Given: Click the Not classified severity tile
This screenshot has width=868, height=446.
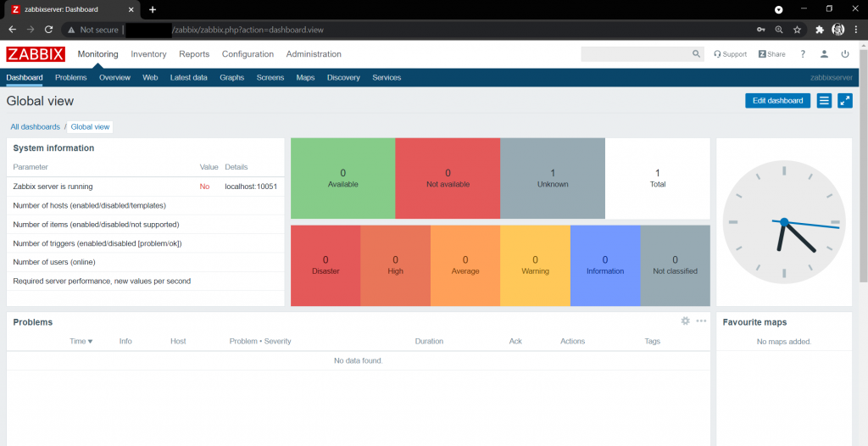Looking at the screenshot, I should 676,265.
